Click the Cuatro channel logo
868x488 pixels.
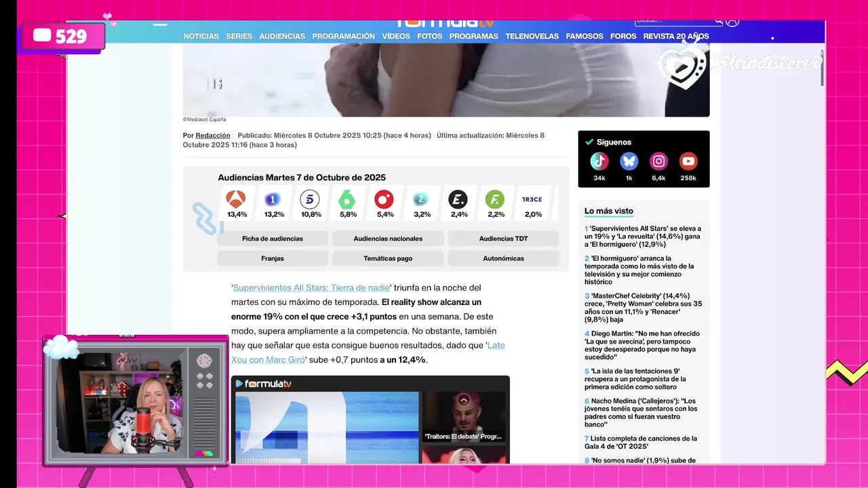point(384,199)
